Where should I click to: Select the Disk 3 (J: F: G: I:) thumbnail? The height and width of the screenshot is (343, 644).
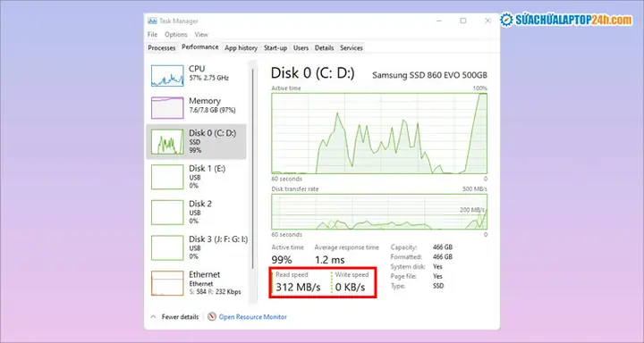coord(167,247)
